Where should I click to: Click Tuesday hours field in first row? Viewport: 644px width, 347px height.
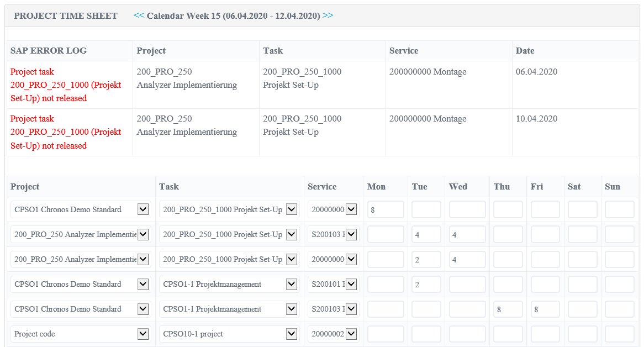point(426,209)
